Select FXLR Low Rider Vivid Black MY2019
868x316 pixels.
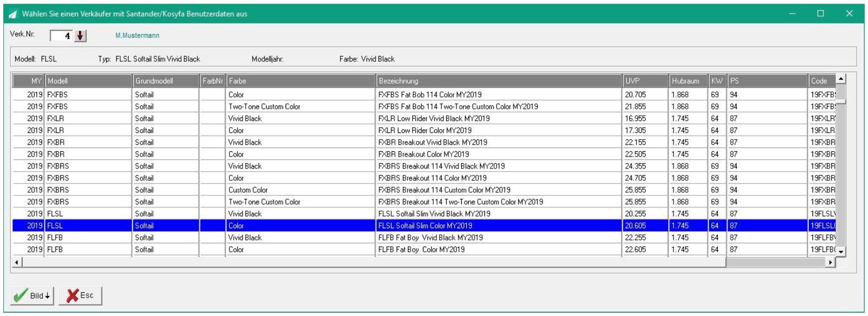click(425, 118)
